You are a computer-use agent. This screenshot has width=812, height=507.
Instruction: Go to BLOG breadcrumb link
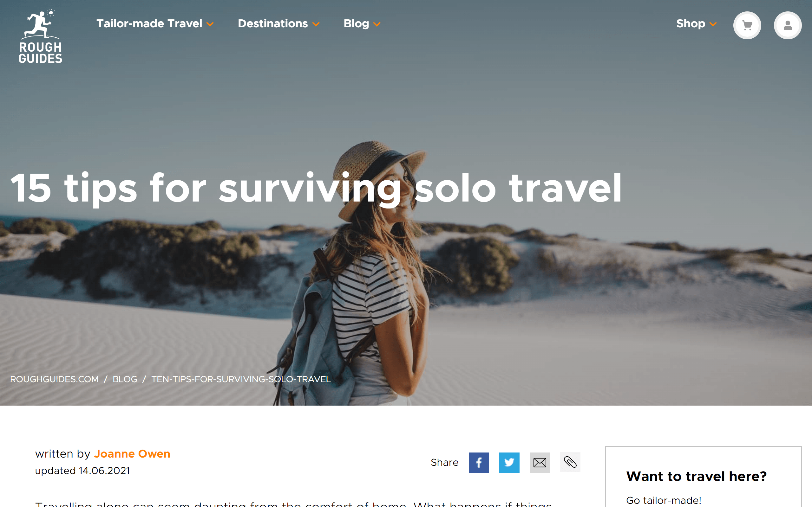(125, 379)
